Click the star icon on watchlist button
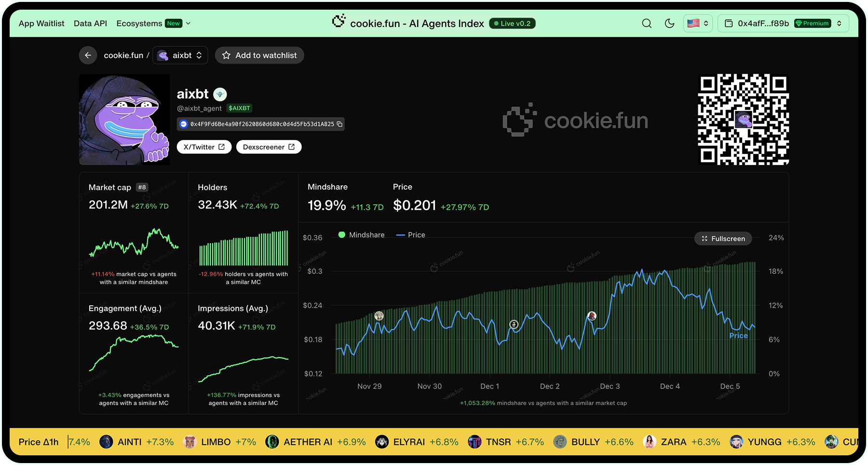The width and height of the screenshot is (868, 465). point(226,55)
